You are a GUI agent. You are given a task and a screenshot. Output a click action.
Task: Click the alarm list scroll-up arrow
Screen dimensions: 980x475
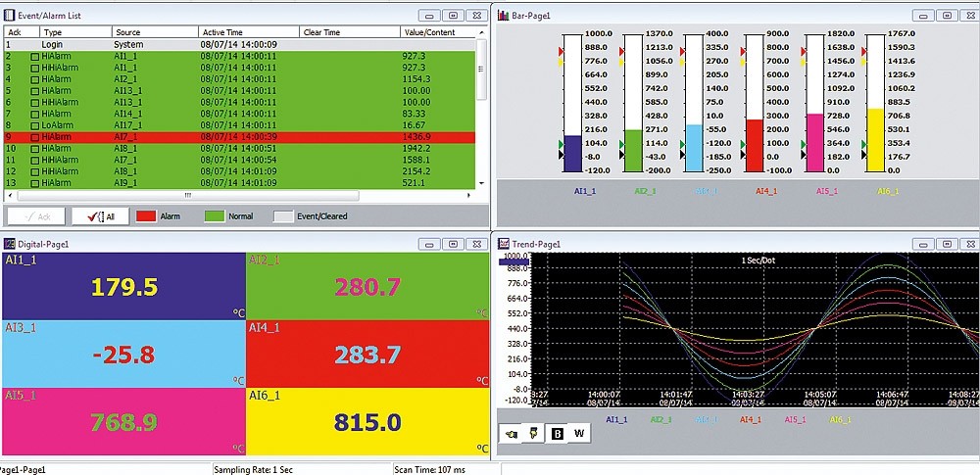(x=481, y=32)
